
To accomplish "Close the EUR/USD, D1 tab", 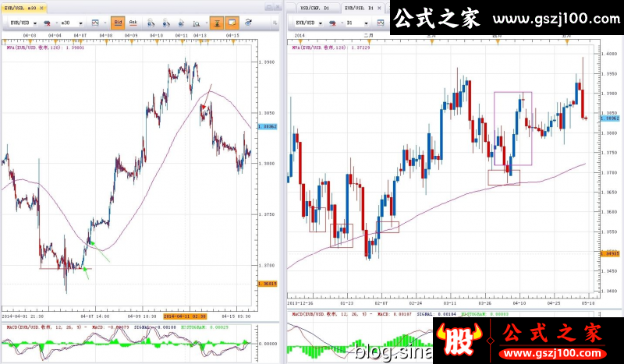I will click(379, 8).
